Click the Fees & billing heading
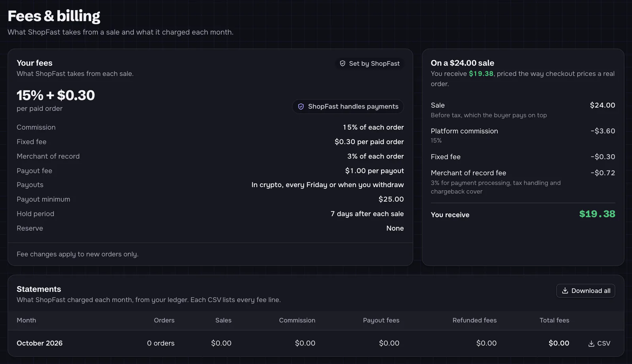The width and height of the screenshot is (632, 364). pyautogui.click(x=54, y=16)
